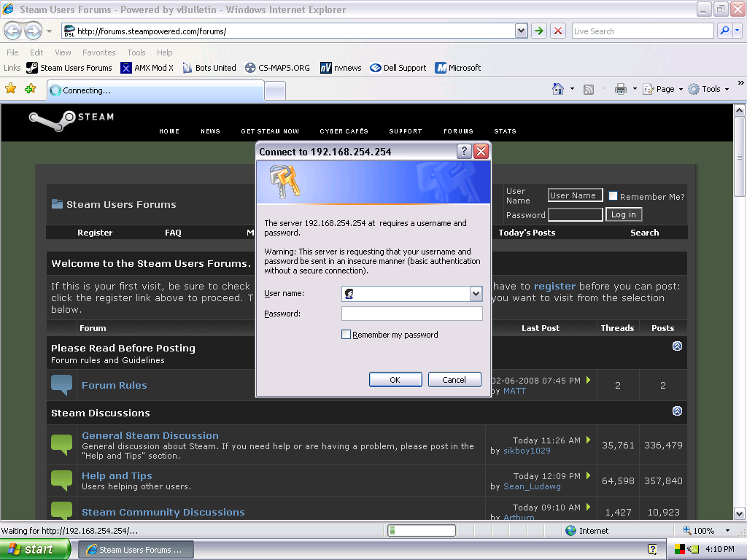Click the Password field in dialog

click(412, 314)
